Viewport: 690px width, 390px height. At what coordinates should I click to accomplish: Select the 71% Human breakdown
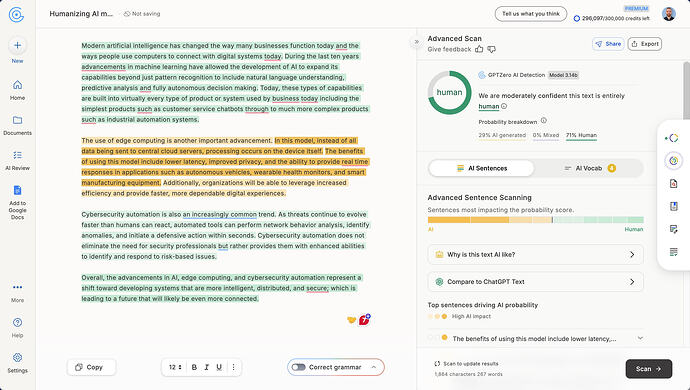click(581, 135)
